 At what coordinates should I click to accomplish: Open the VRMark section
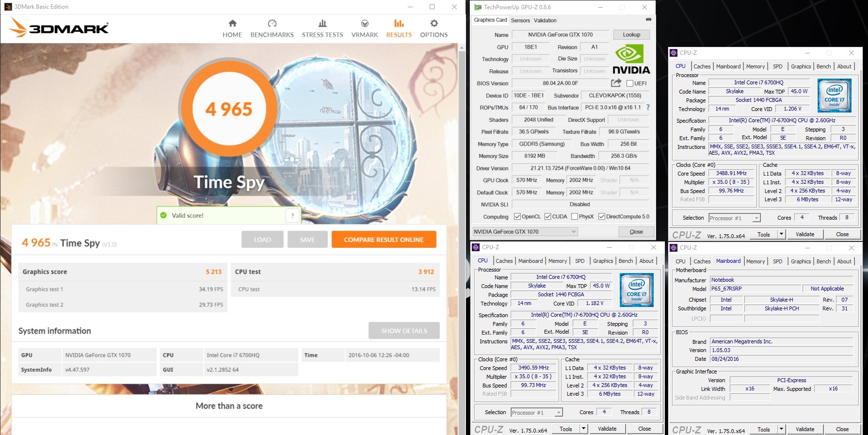[365, 29]
